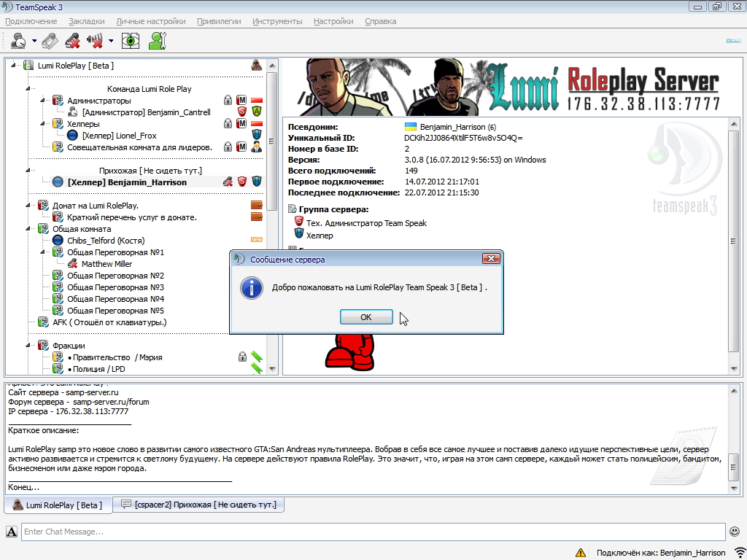The width and height of the screenshot is (747, 560).
Task: Select the Полиция / LPD channel
Action: (96, 368)
